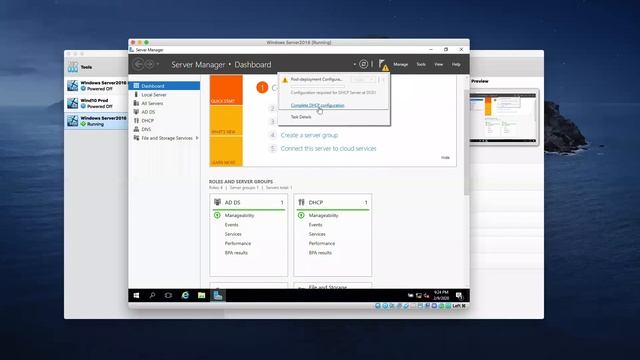Click BPA results in the AD DS tile

tap(236, 253)
